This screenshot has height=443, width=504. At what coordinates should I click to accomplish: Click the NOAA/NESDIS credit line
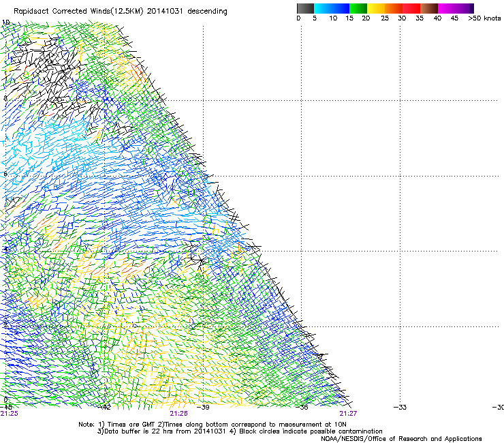(x=401, y=439)
